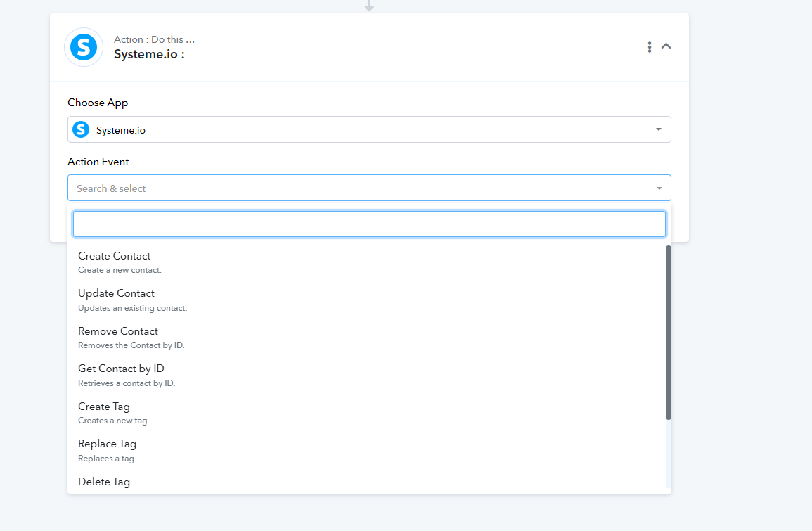Screen dimensions: 812x531
Task: Pick Remove Contact from the list
Action: (x=118, y=331)
